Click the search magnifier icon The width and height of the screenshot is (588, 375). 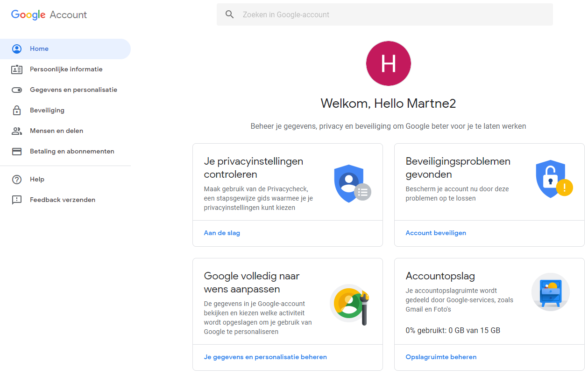pyautogui.click(x=229, y=14)
